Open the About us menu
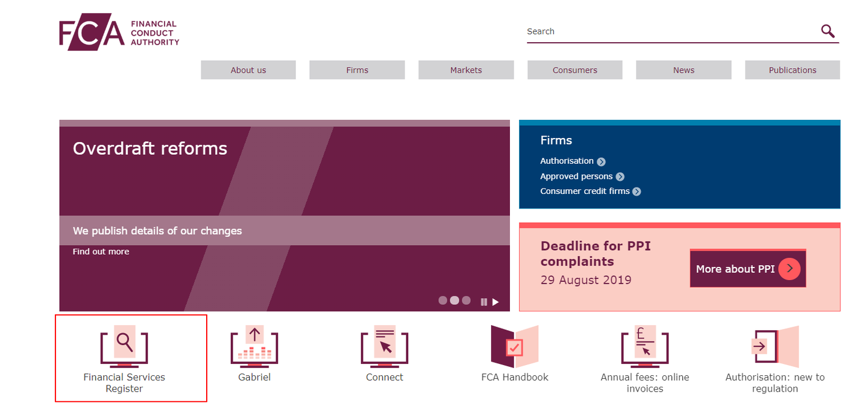The width and height of the screenshot is (868, 409). point(248,70)
